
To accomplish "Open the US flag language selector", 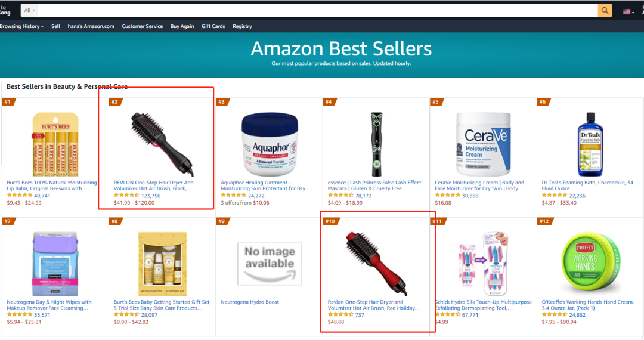I will point(628,11).
